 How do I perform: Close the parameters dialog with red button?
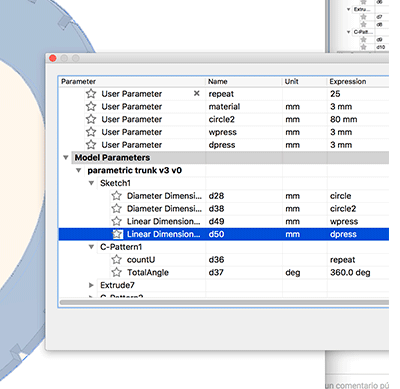(x=53, y=58)
